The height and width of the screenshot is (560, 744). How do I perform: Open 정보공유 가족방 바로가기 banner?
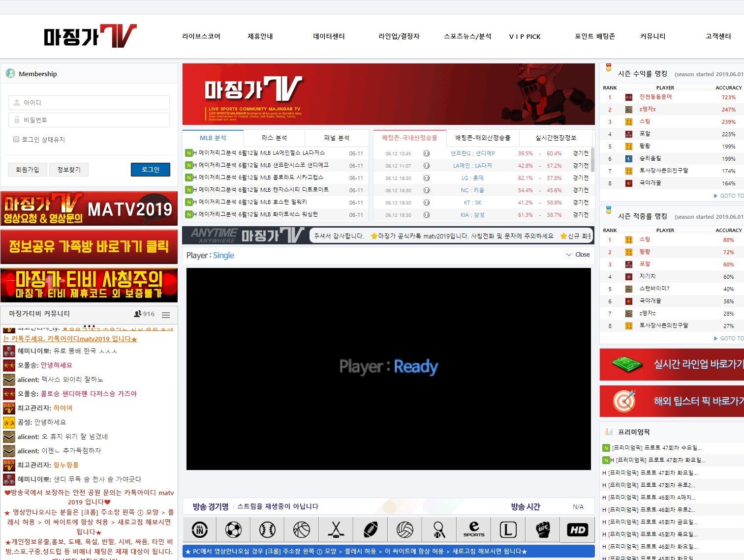click(x=89, y=247)
